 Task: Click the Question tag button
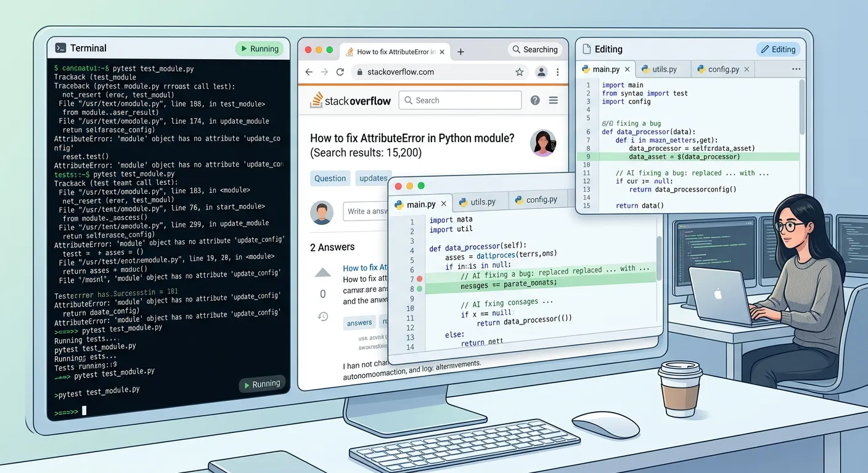[330, 178]
